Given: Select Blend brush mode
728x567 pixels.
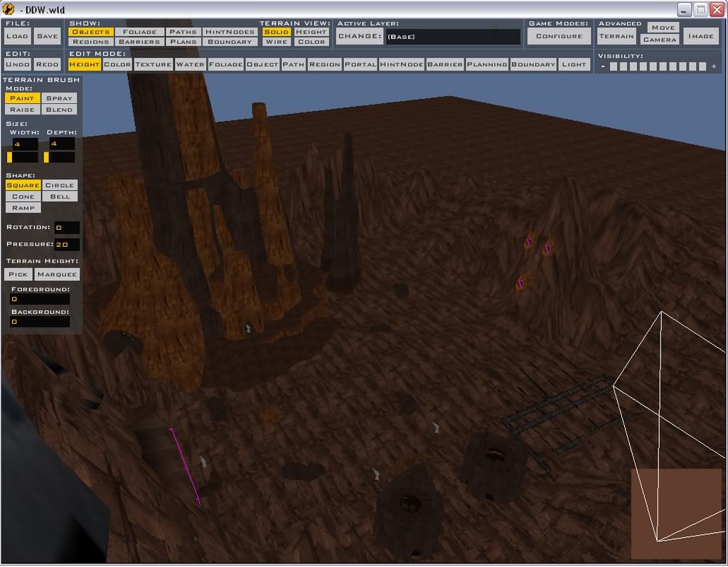Looking at the screenshot, I should (x=60, y=110).
